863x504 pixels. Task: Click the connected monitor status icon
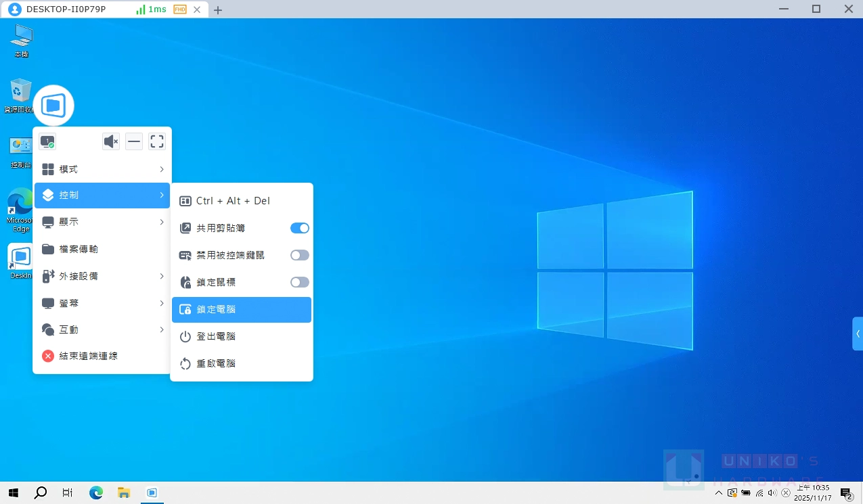pyautogui.click(x=47, y=141)
